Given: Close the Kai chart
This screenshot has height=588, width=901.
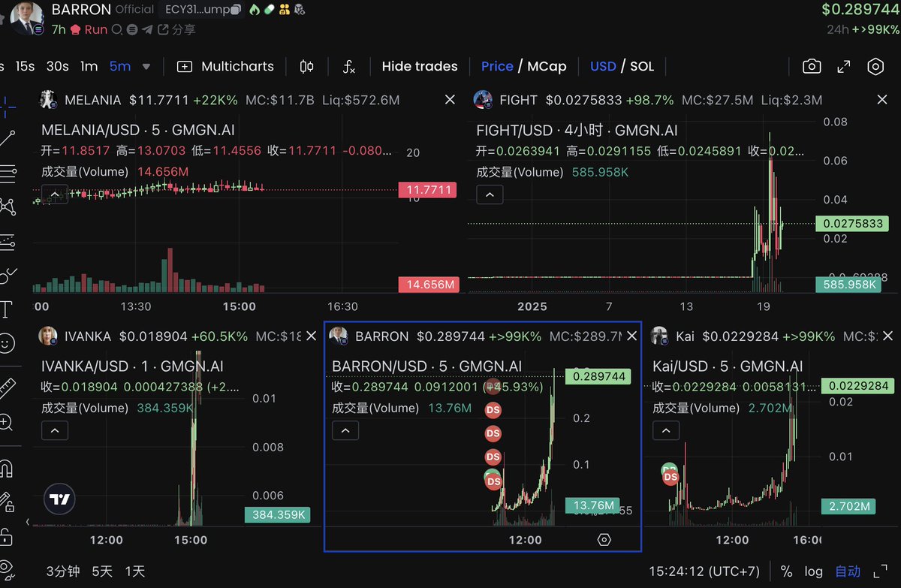Looking at the screenshot, I should 889,336.
